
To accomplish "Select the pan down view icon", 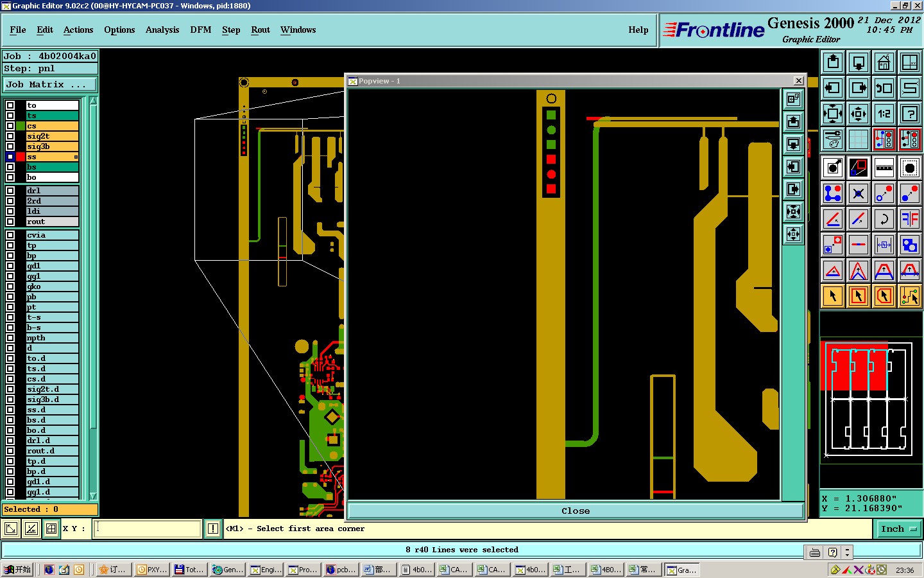I will click(859, 62).
